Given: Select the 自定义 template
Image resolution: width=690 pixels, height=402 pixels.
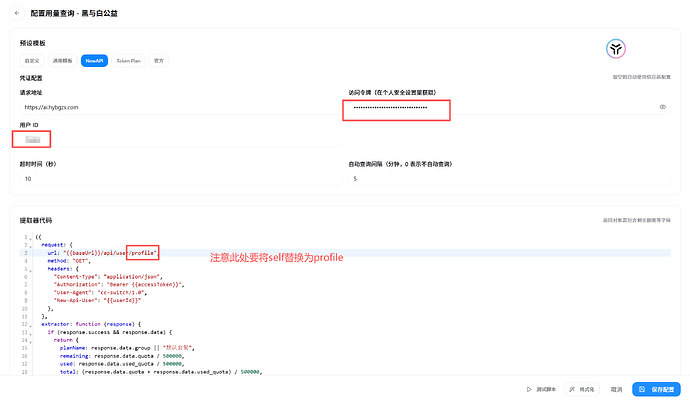Looking at the screenshot, I should click(x=32, y=61).
